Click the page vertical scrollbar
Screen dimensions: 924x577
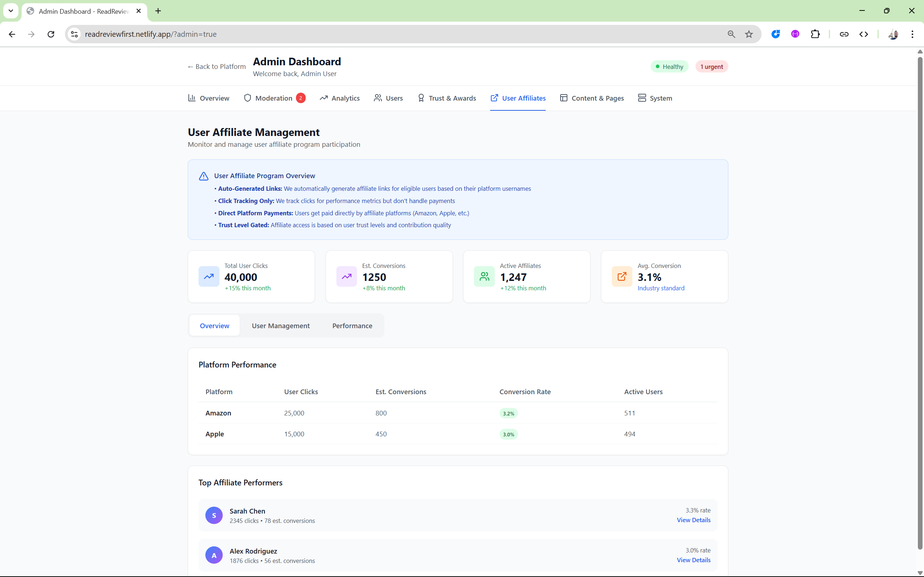coord(920,305)
